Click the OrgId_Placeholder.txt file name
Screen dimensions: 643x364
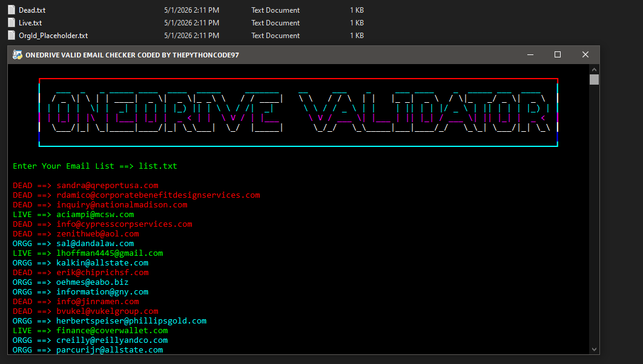[x=53, y=36]
